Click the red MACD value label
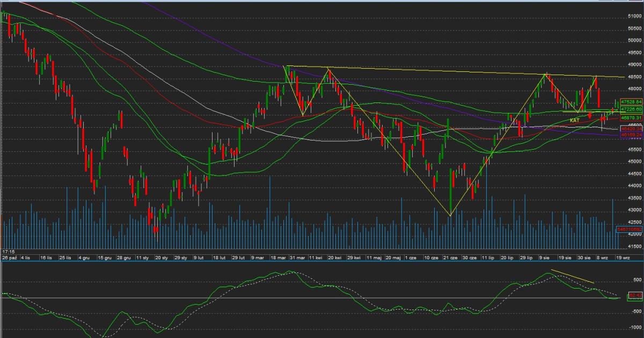The height and width of the screenshot is (338, 644). click(x=635, y=295)
